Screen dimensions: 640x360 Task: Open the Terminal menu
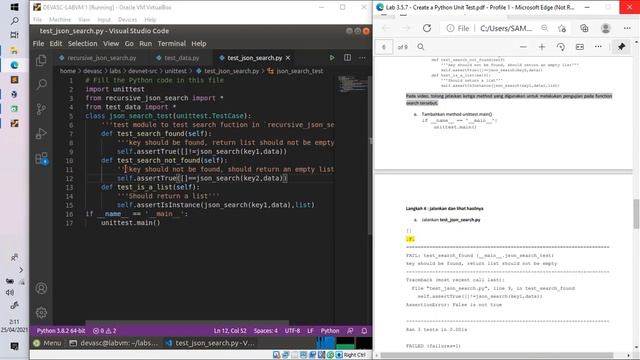[171, 44]
